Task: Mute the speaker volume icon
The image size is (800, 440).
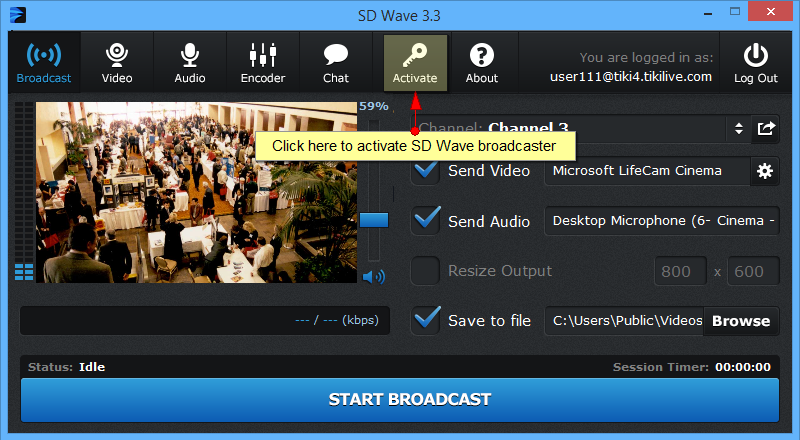Action: pyautogui.click(x=373, y=277)
